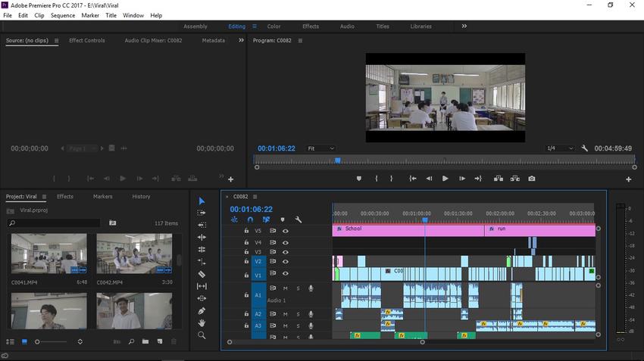This screenshot has width=644, height=361.
Task: Click the Export Frame camera icon
Action: click(x=532, y=179)
